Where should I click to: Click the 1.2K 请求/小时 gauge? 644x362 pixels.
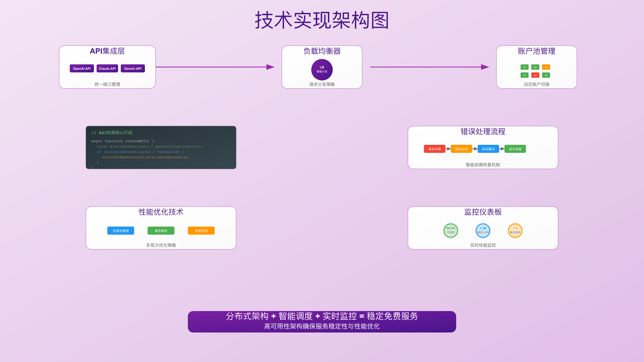click(483, 231)
